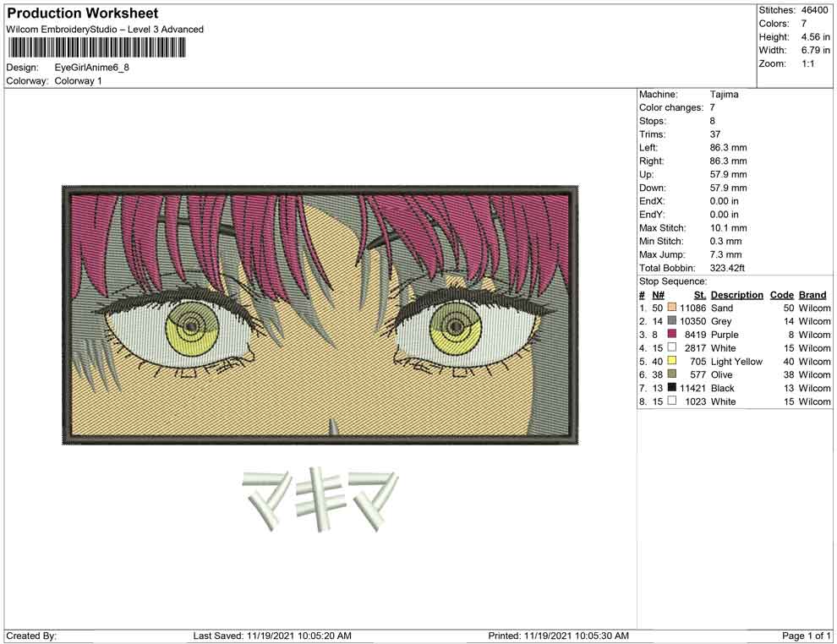The image size is (837, 644).
Task: Click the Black color swatch
Action: [671, 387]
